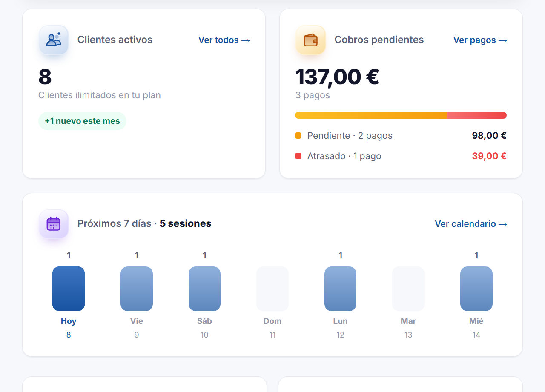
Task: Click the date number 8
Action: coord(69,335)
